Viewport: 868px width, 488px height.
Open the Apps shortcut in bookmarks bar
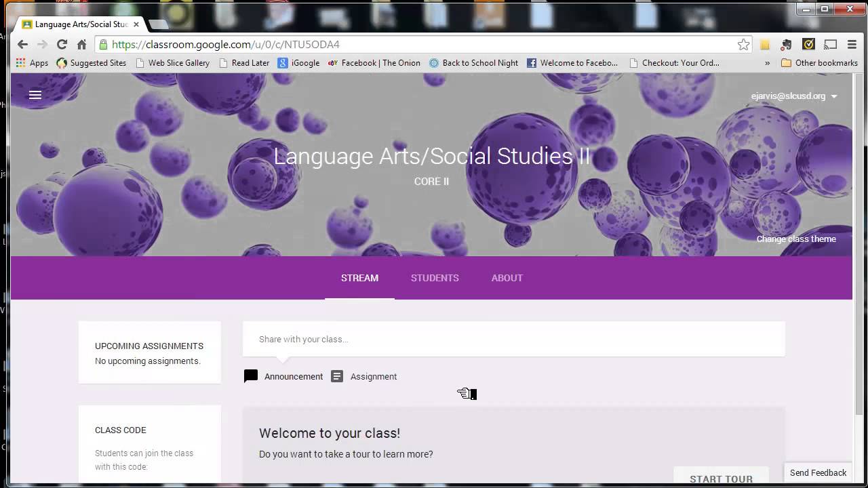32,63
